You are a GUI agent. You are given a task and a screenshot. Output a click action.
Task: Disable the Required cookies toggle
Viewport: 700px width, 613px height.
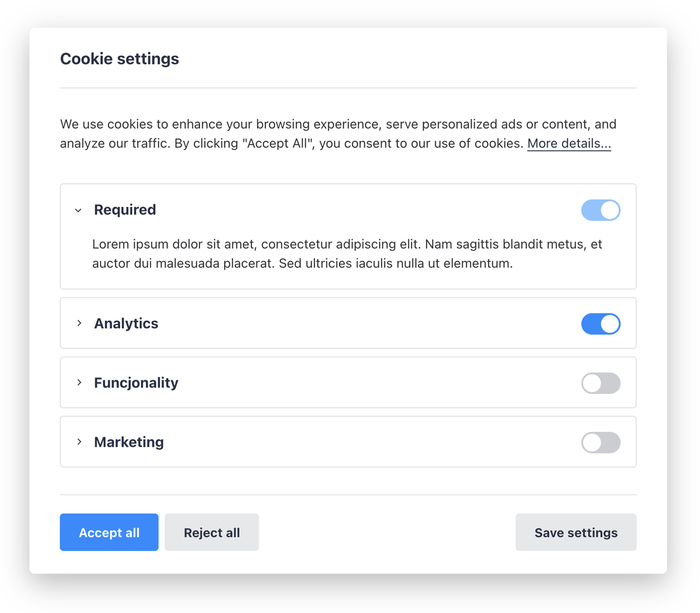tap(600, 210)
